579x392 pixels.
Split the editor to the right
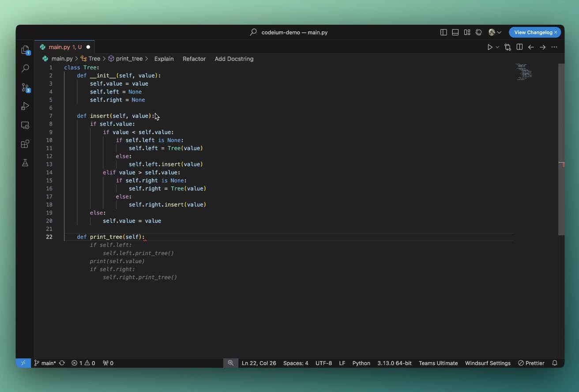519,47
